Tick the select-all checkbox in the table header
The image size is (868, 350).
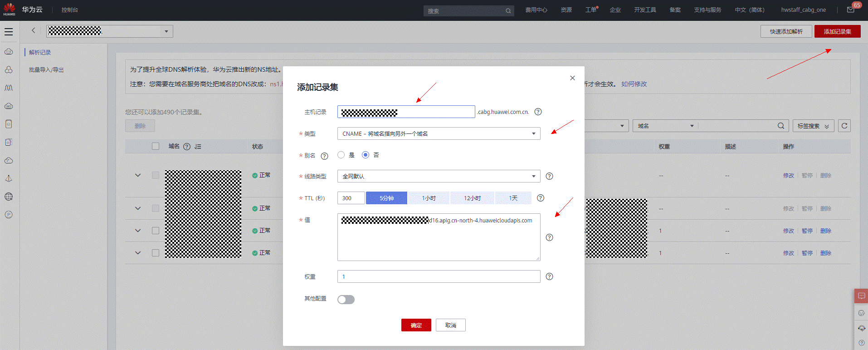(156, 146)
